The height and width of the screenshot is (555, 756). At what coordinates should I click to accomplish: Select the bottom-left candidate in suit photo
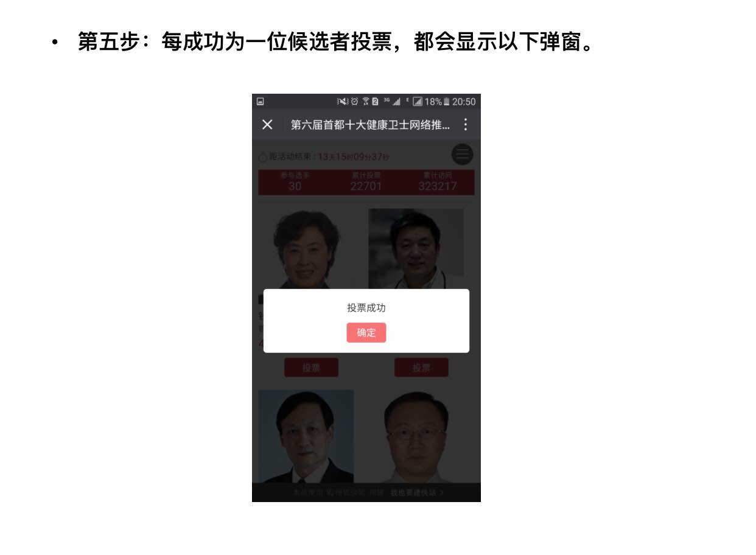306,436
